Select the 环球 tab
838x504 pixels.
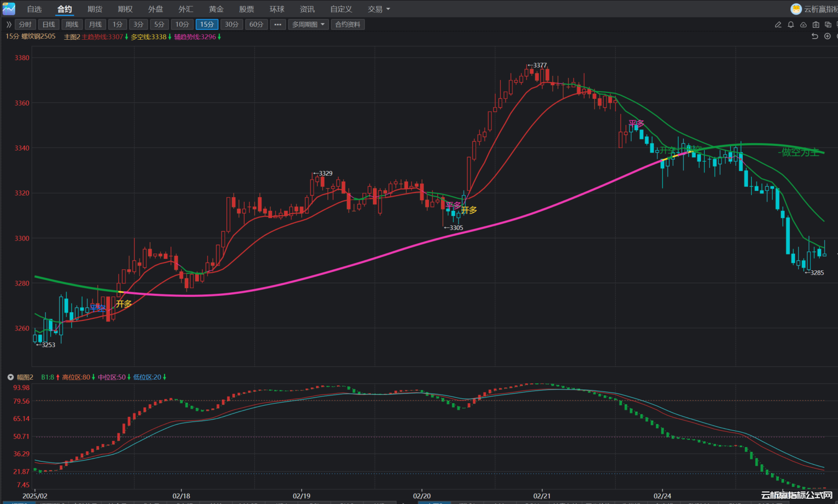point(277,9)
